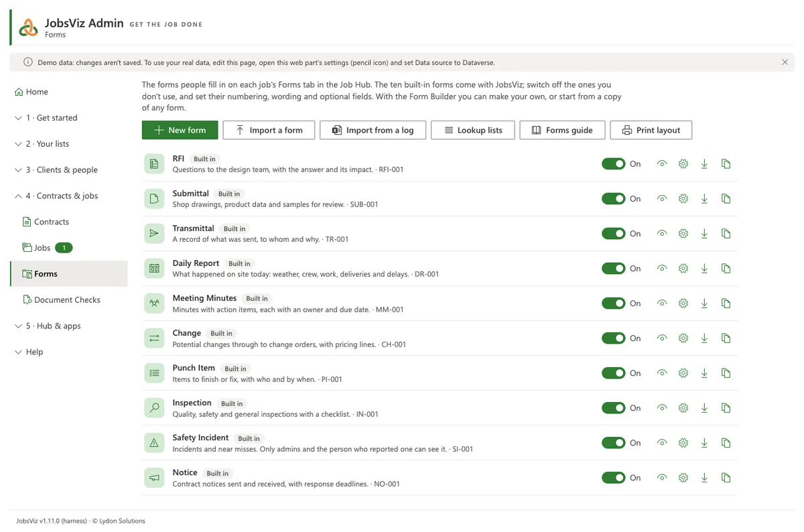Viewport: 804px width, 532px height.
Task: Open Jobs in the sidebar
Action: tap(69, 248)
